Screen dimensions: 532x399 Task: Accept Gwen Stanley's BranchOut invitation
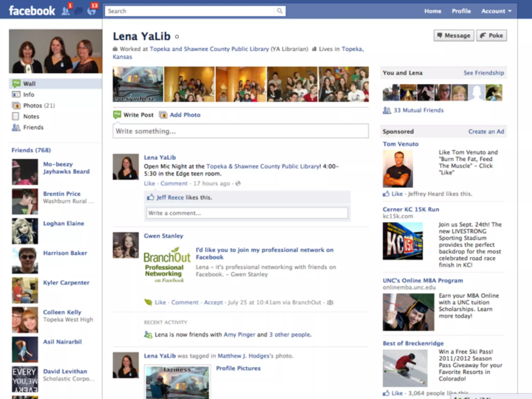tap(213, 302)
